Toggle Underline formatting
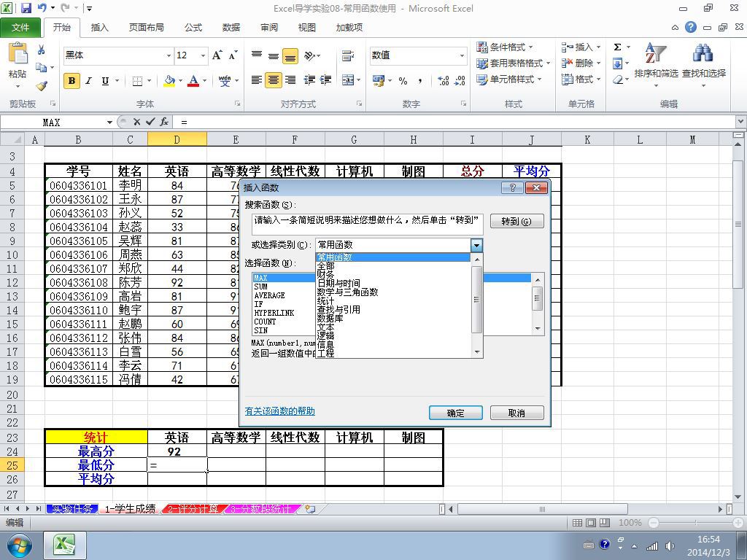 coord(105,81)
